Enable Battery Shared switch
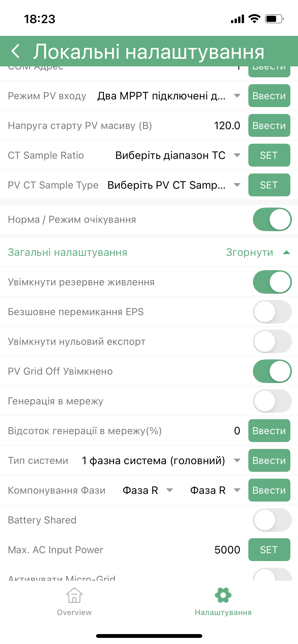 [x=272, y=520]
